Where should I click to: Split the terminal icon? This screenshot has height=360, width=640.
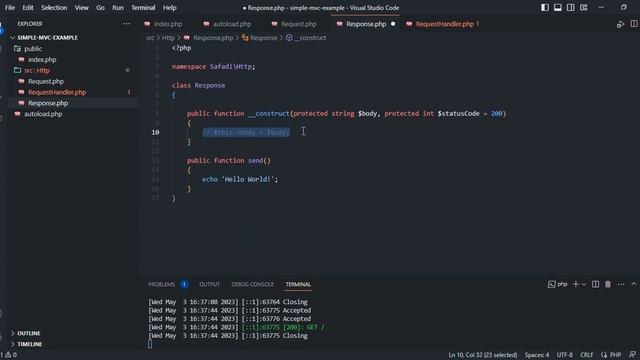coord(596,284)
